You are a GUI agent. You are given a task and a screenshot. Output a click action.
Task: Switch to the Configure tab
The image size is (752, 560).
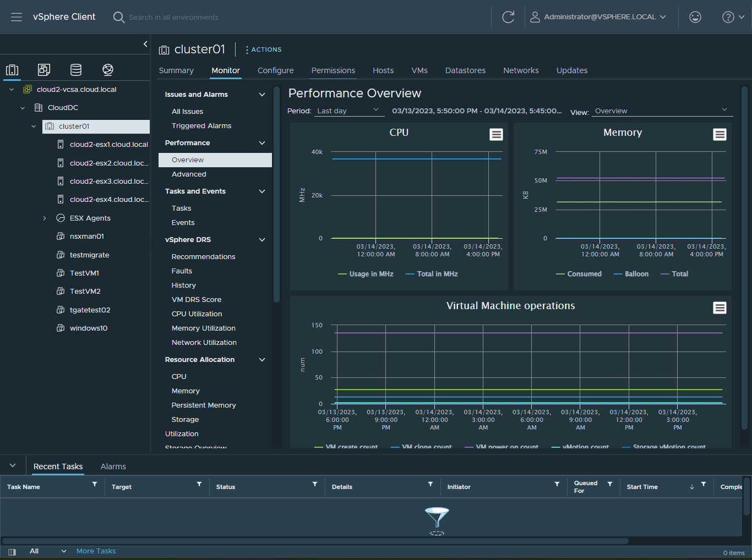(x=276, y=70)
